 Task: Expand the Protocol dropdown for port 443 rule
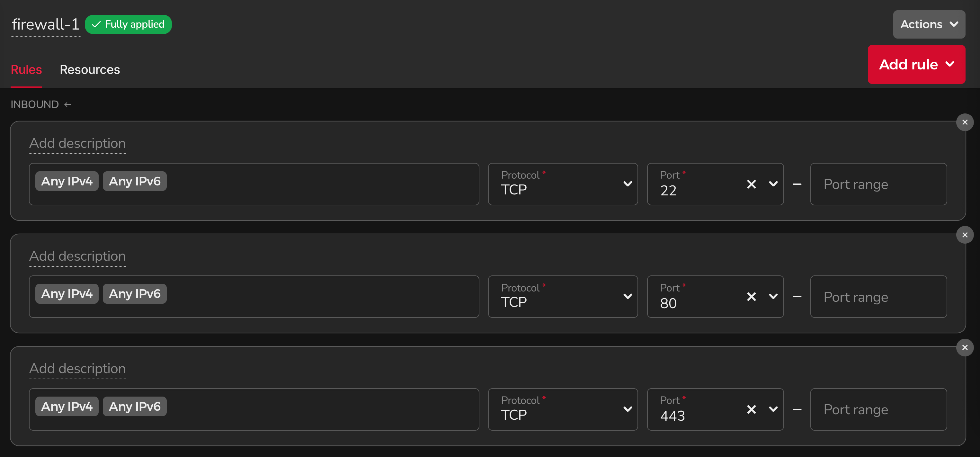pyautogui.click(x=563, y=409)
